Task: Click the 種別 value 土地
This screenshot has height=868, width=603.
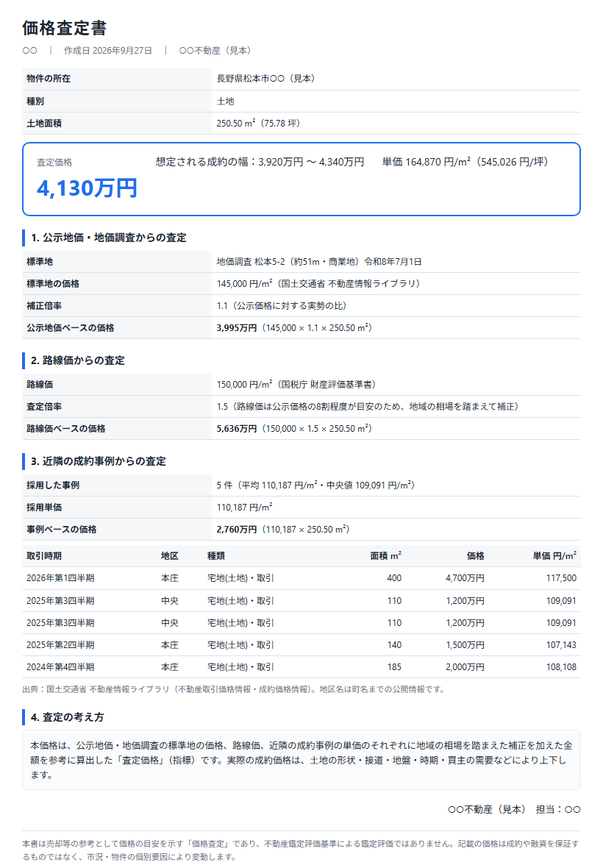Action: click(x=226, y=102)
